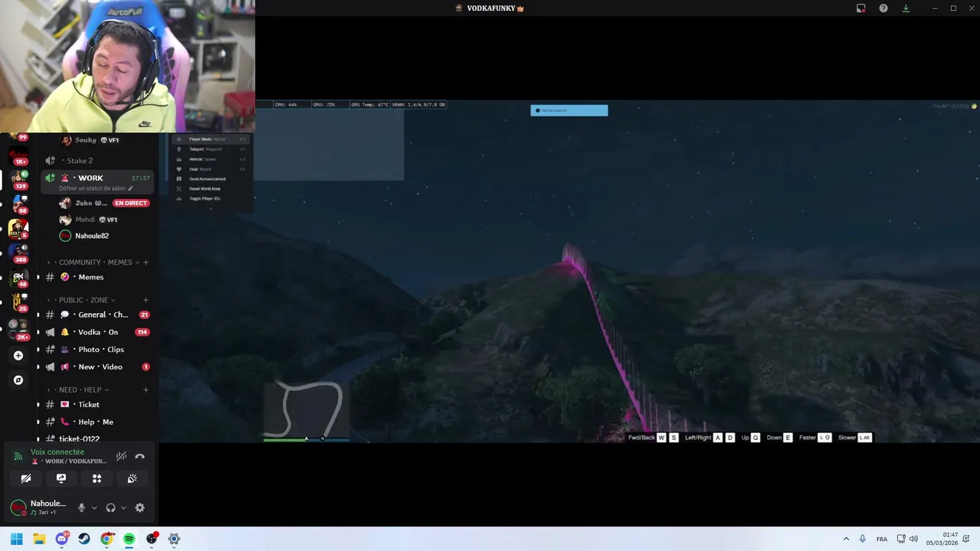
Task: Click the pencil beside Définir un statut de salon
Action: (x=130, y=188)
